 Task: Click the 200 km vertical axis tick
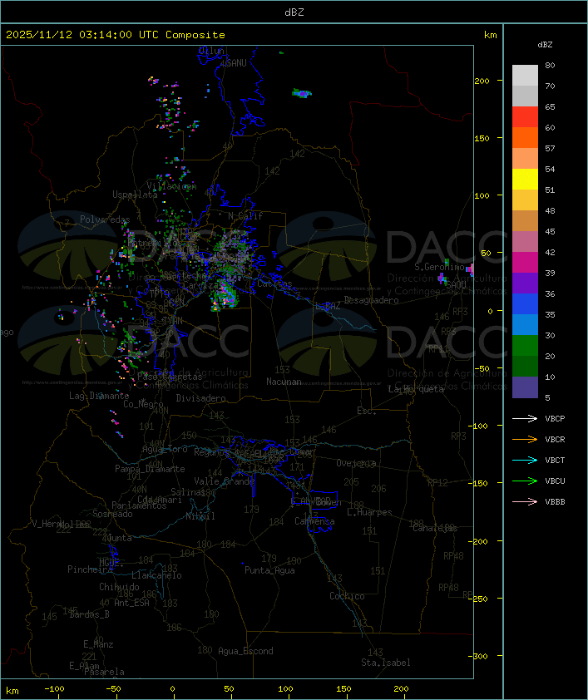point(482,81)
